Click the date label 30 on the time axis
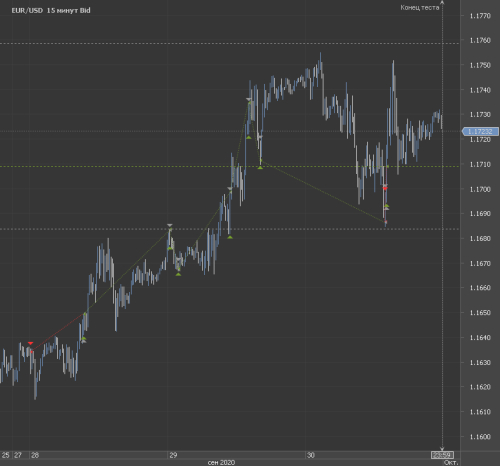The width and height of the screenshot is (500, 466). click(x=311, y=455)
